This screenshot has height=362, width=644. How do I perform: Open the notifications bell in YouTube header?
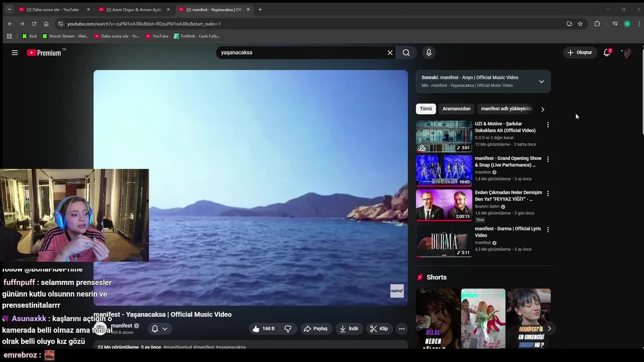[x=607, y=52]
